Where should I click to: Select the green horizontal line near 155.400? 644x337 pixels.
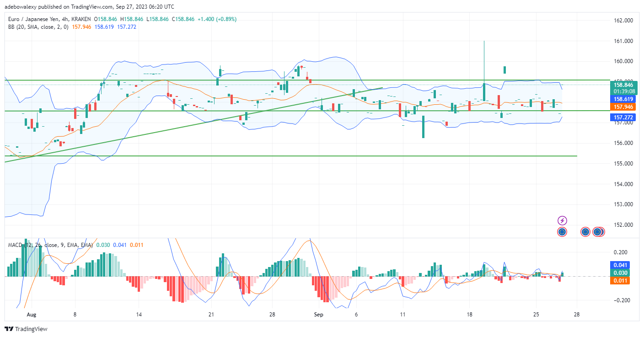(291, 156)
